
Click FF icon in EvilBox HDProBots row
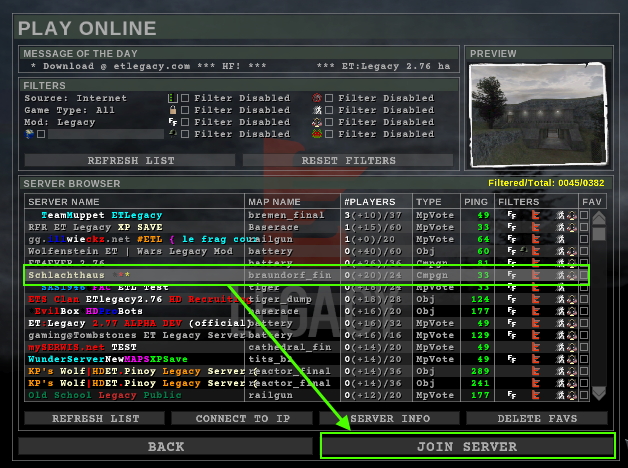[x=511, y=311]
